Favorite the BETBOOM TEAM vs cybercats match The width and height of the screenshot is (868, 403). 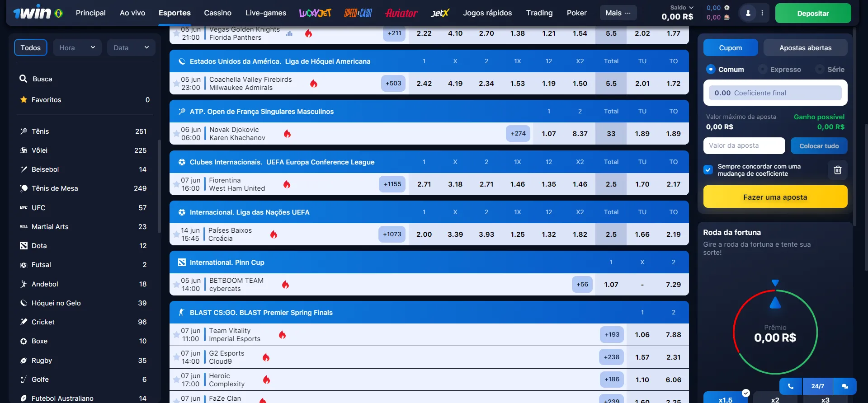(176, 285)
